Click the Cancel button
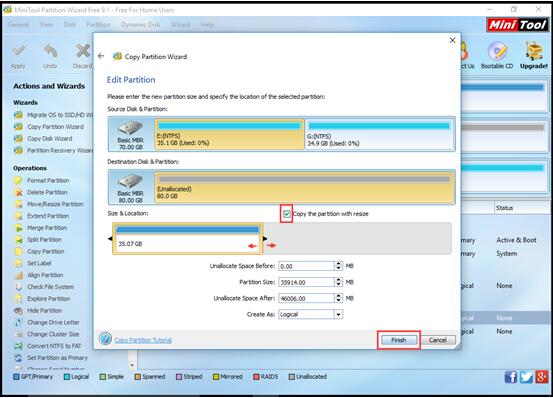Viewport: 553px width, 398px height. click(438, 340)
